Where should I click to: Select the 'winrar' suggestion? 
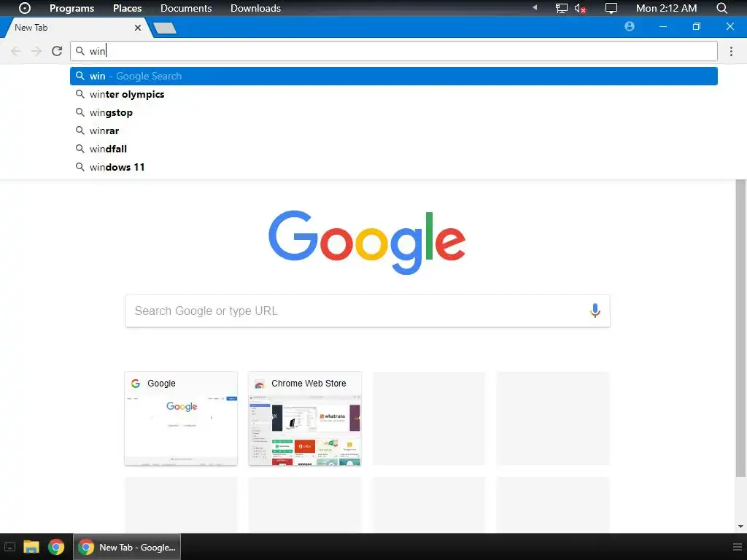(x=393, y=131)
